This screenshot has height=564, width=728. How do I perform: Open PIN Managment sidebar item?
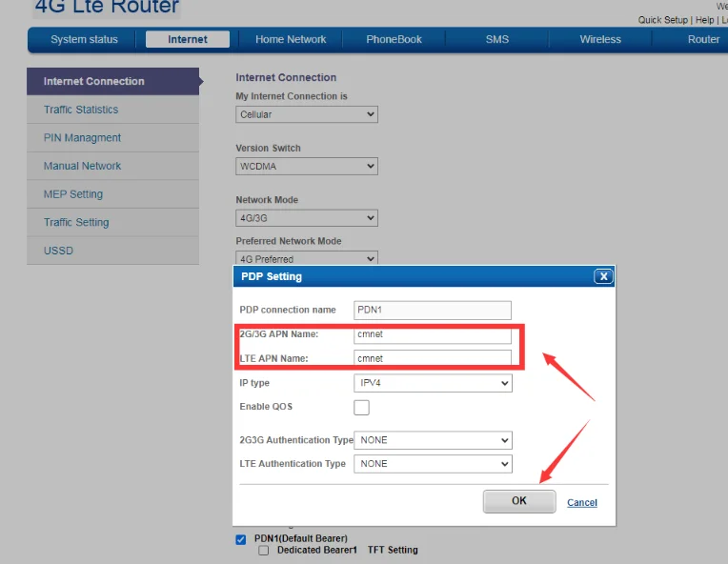pyautogui.click(x=82, y=138)
